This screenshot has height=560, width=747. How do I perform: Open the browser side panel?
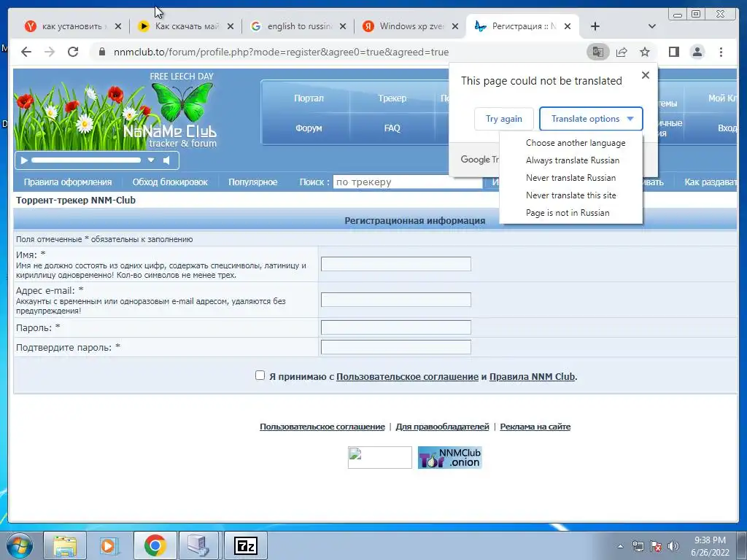click(x=673, y=52)
